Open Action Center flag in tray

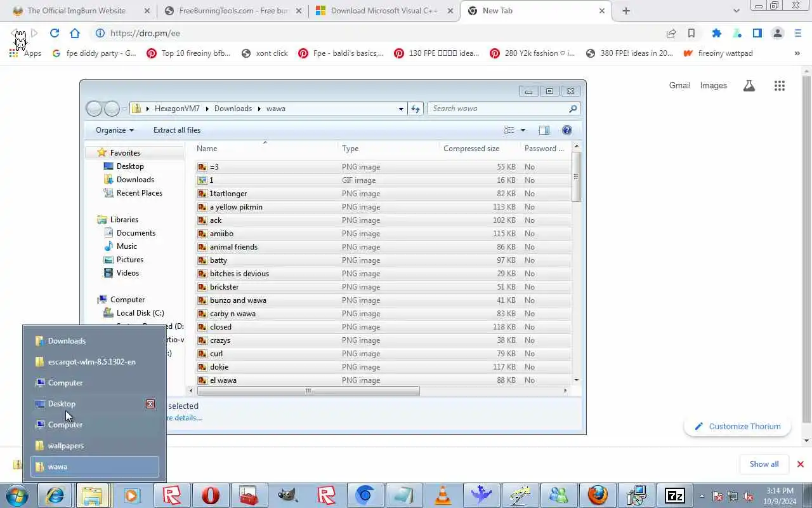[718, 496]
